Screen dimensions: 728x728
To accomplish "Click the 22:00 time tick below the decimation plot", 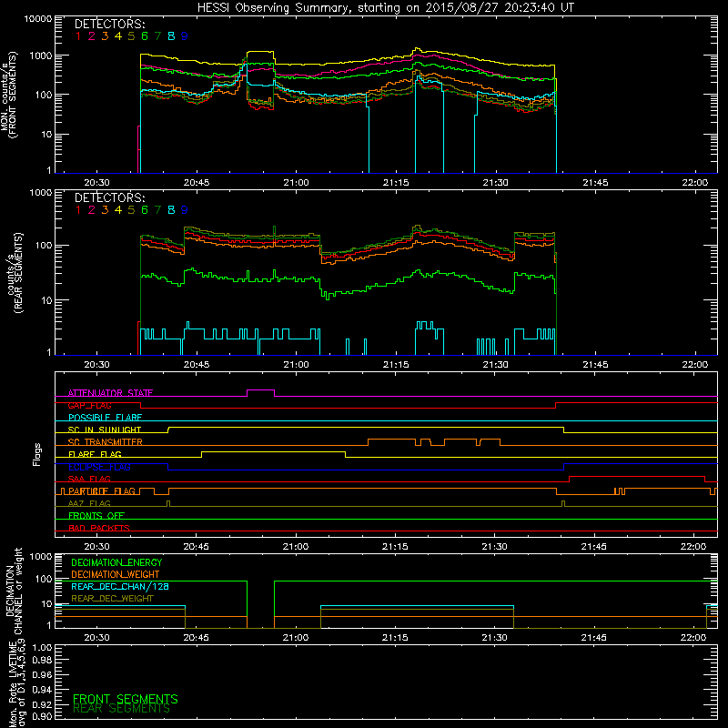I will [x=693, y=638].
